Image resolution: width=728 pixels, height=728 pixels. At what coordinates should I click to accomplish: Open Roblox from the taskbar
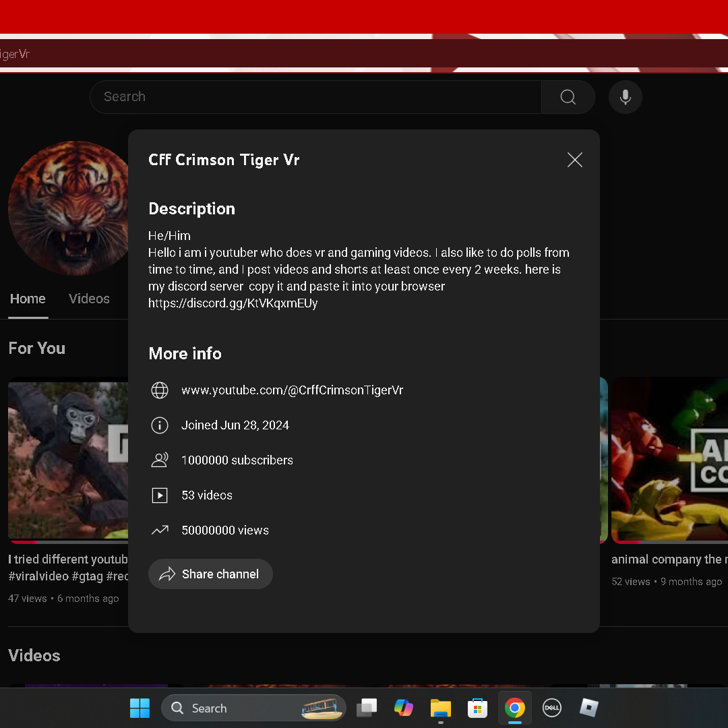point(588,708)
